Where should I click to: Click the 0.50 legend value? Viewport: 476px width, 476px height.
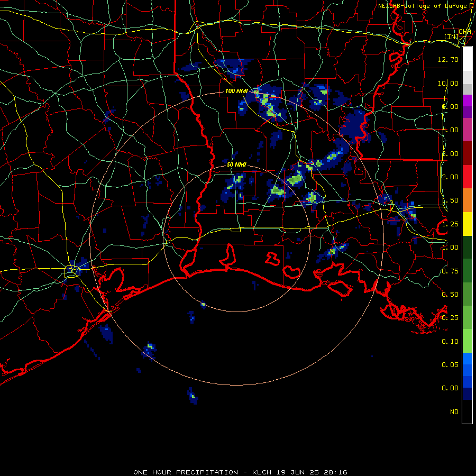[450, 295]
